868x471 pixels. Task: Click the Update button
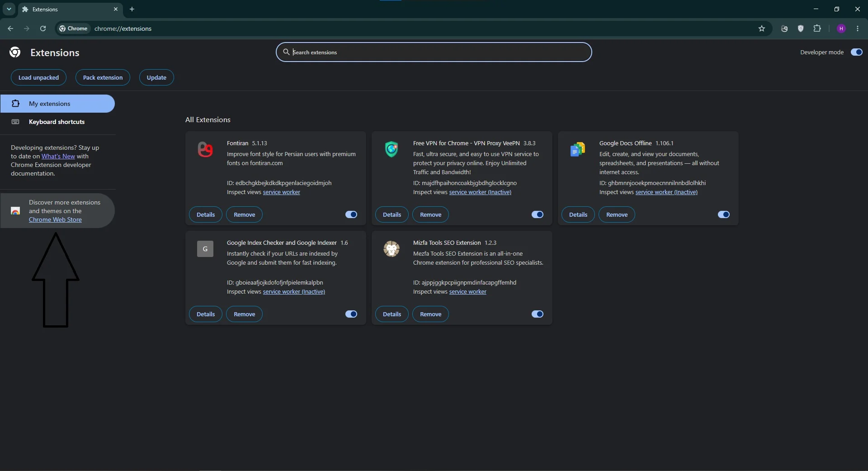(x=156, y=77)
